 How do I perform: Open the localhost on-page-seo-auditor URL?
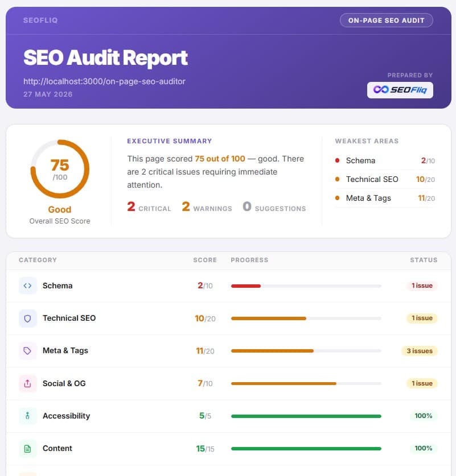[x=104, y=82]
